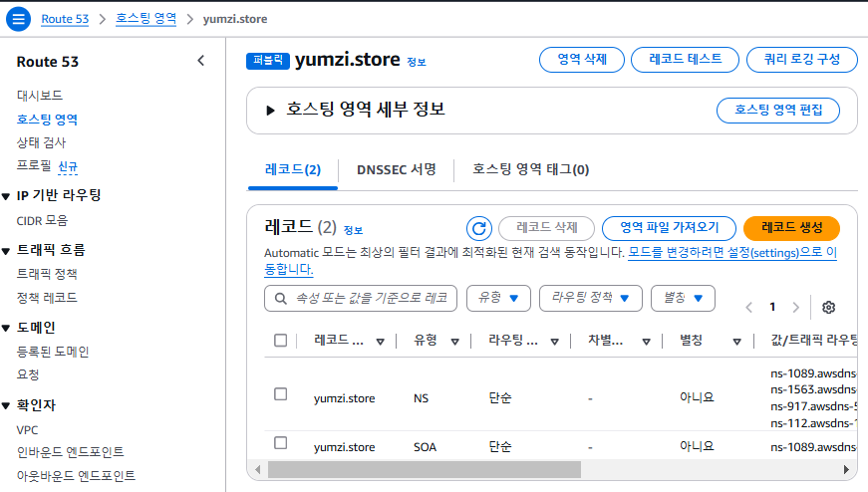Viewport: 868px width, 492px height.
Task: Sort by 레코드 이름 column arrow
Action: pos(381,342)
